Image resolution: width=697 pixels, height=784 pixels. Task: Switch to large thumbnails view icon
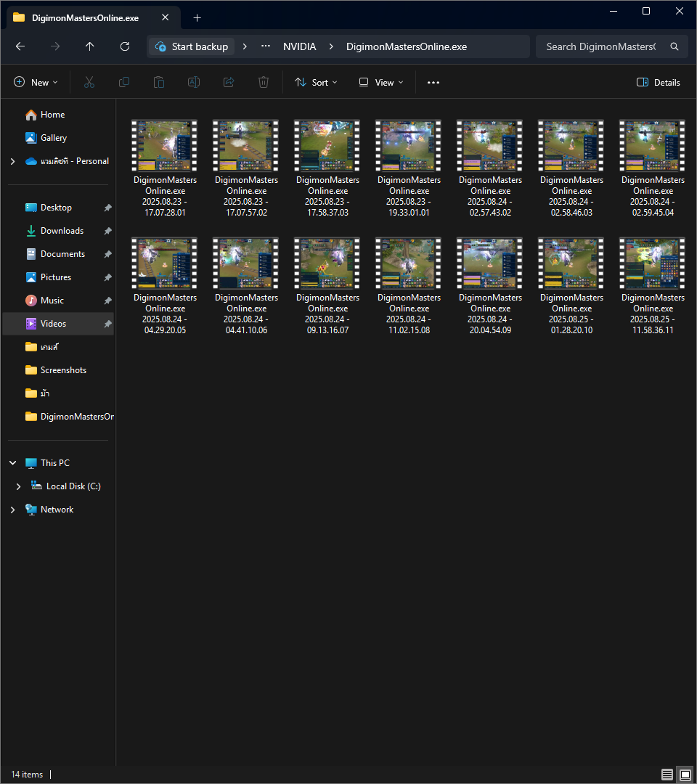point(685,775)
